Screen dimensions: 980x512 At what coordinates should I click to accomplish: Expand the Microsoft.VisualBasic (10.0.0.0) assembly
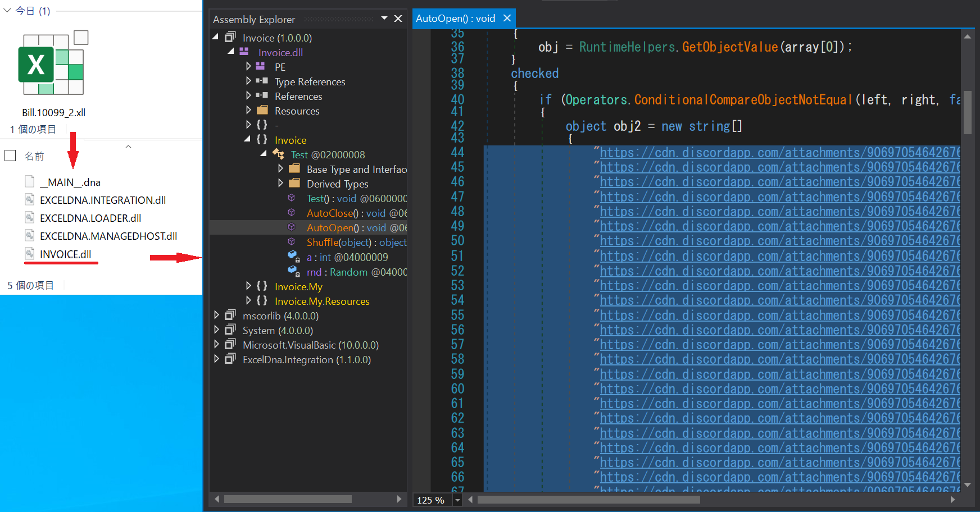pyautogui.click(x=216, y=344)
